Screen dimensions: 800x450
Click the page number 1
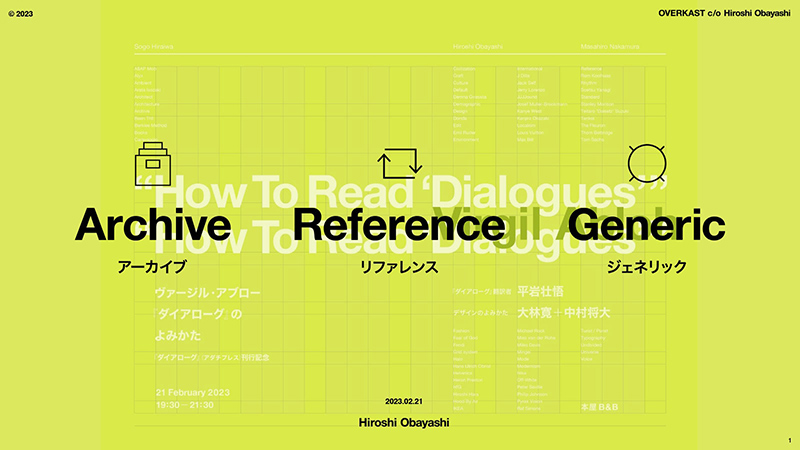tap(790, 440)
